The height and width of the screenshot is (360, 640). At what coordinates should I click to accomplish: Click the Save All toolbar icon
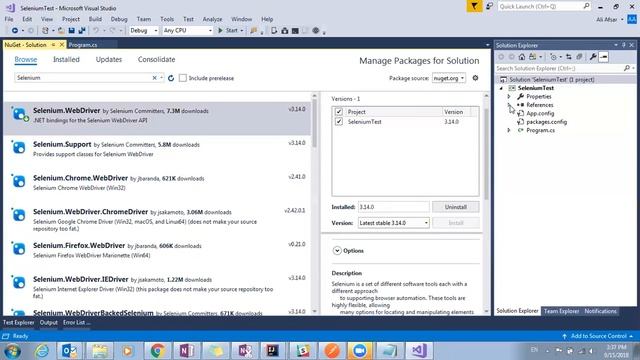82,31
